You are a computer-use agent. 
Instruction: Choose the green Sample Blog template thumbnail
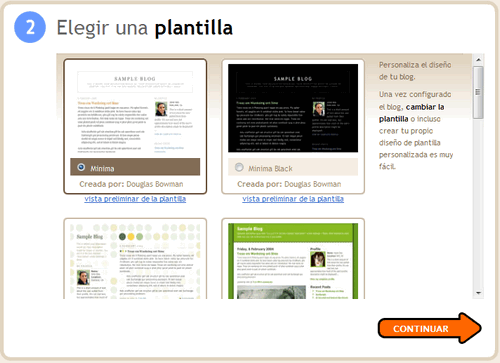pyautogui.click(x=293, y=261)
